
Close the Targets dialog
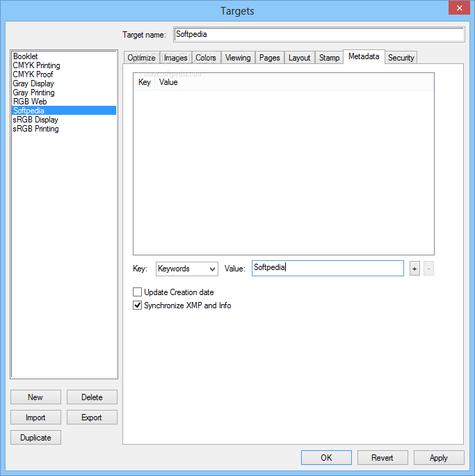[x=459, y=8]
